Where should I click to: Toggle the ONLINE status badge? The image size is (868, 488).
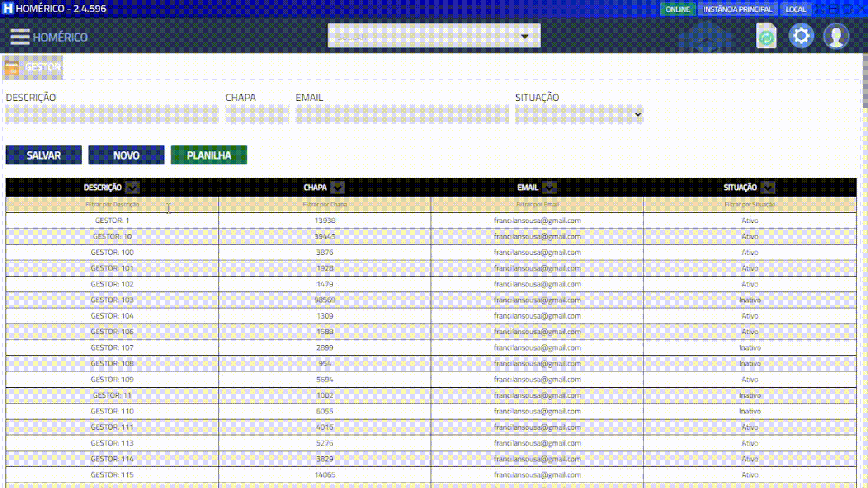(x=677, y=9)
